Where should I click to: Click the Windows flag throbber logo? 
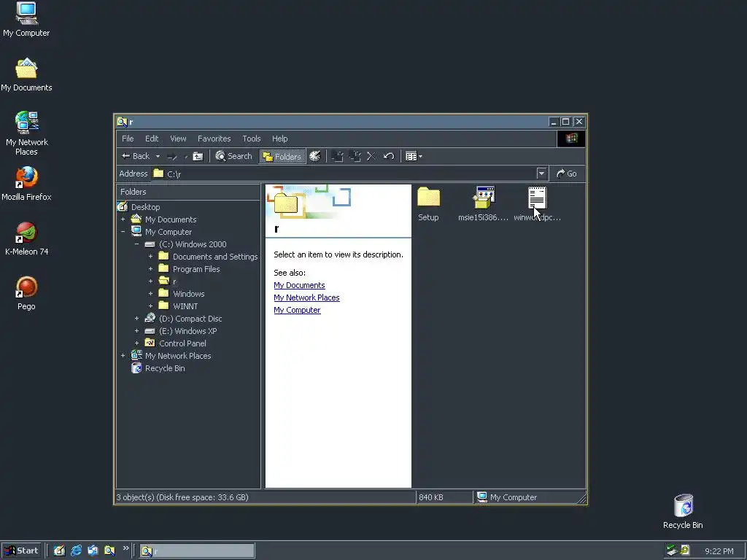[x=571, y=139]
